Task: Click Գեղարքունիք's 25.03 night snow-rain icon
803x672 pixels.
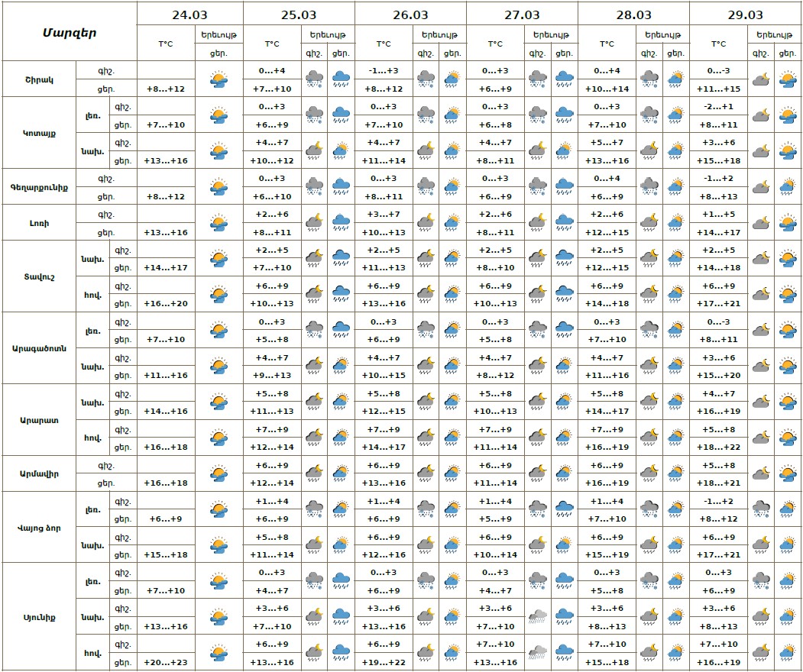Action: [x=314, y=187]
